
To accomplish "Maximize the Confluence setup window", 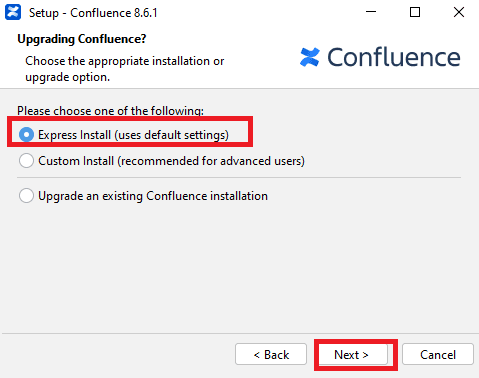I will pyautogui.click(x=415, y=12).
